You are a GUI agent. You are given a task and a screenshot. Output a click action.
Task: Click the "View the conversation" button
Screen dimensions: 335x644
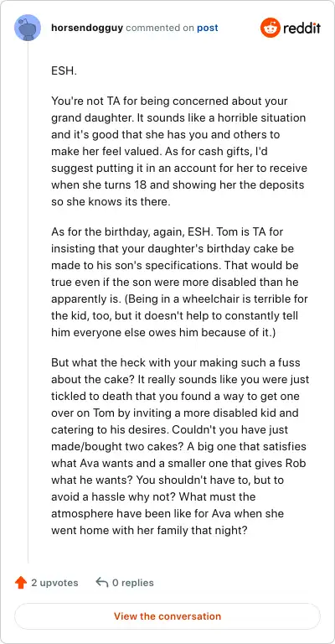coord(167,616)
